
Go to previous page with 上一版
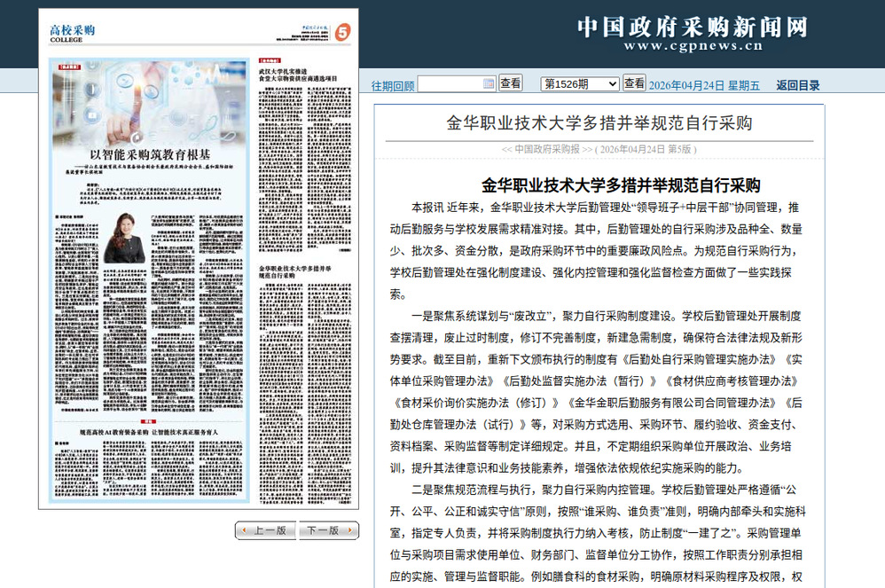[264, 530]
